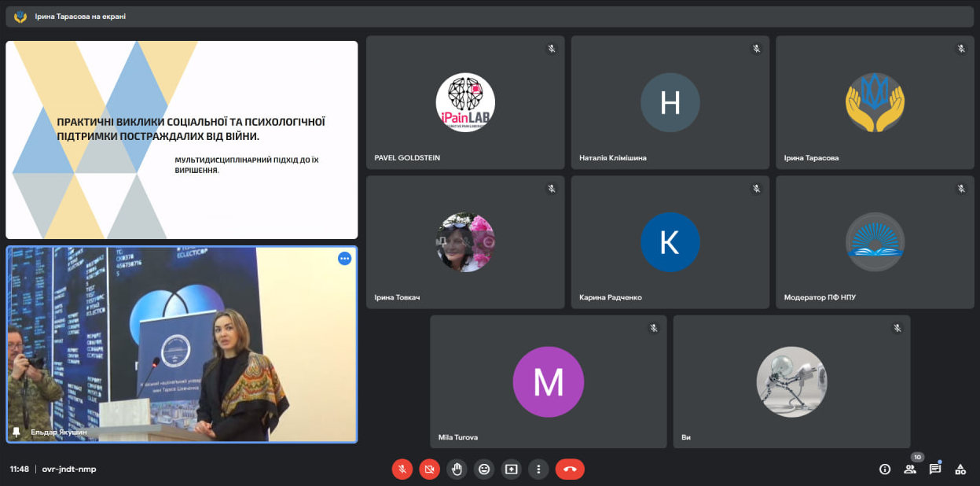The height and width of the screenshot is (486, 980).
Task: Click Ірина Тарасова presenting banner
Action: (80, 17)
